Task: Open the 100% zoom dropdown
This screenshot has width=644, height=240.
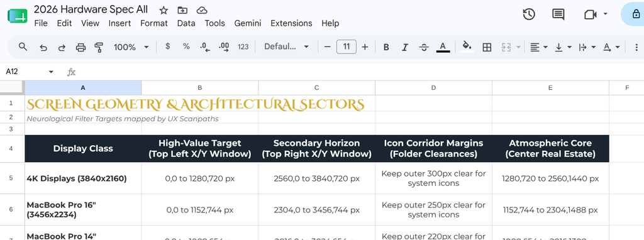Action: pos(131,47)
